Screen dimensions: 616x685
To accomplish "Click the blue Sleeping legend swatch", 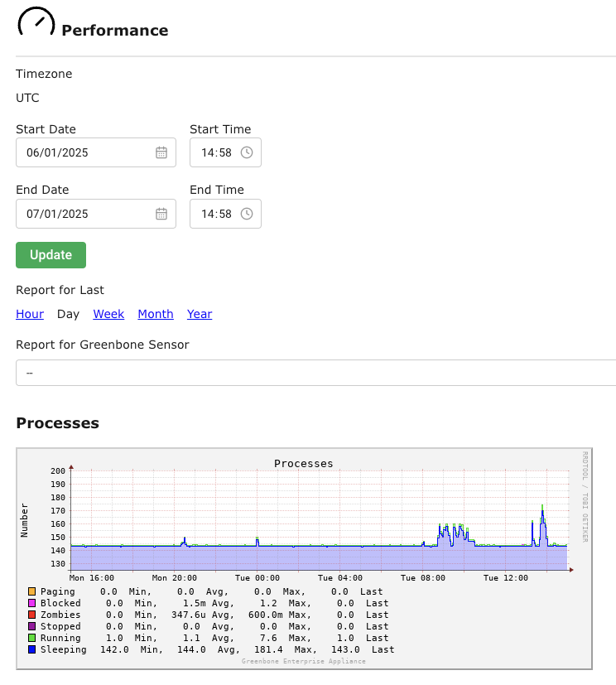I will pyautogui.click(x=31, y=649).
